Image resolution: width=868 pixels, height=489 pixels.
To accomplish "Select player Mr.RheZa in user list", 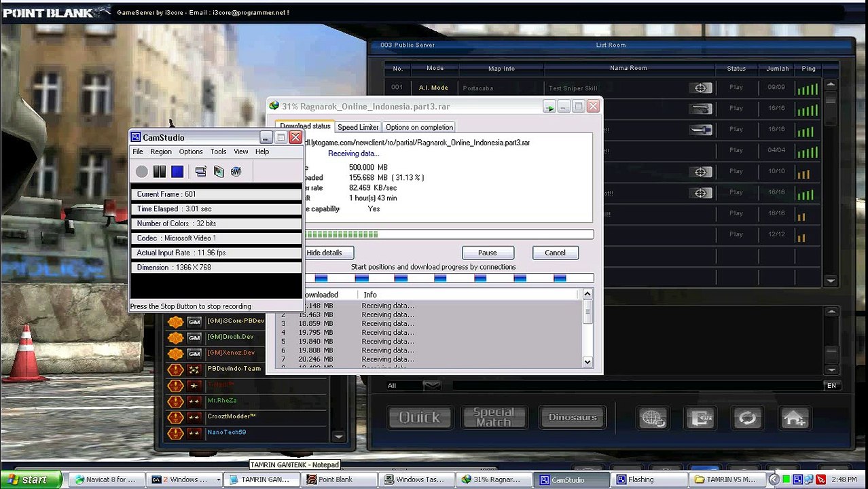I will pyautogui.click(x=221, y=401).
